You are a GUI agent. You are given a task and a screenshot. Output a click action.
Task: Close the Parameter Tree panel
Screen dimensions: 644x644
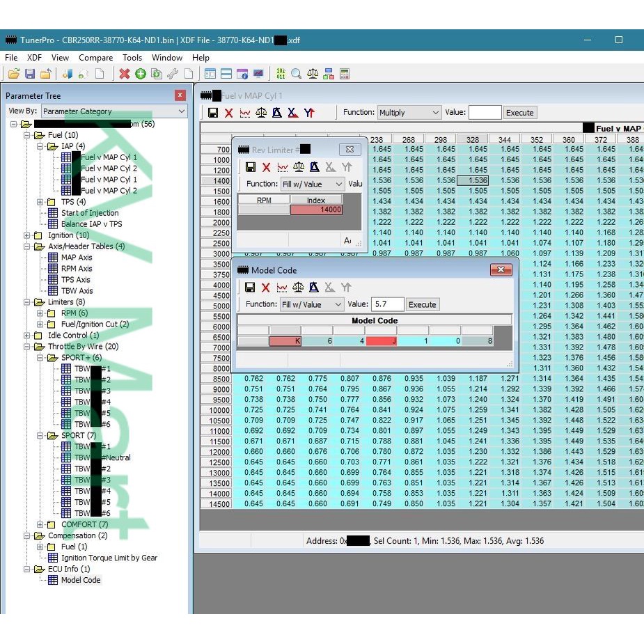click(x=180, y=95)
